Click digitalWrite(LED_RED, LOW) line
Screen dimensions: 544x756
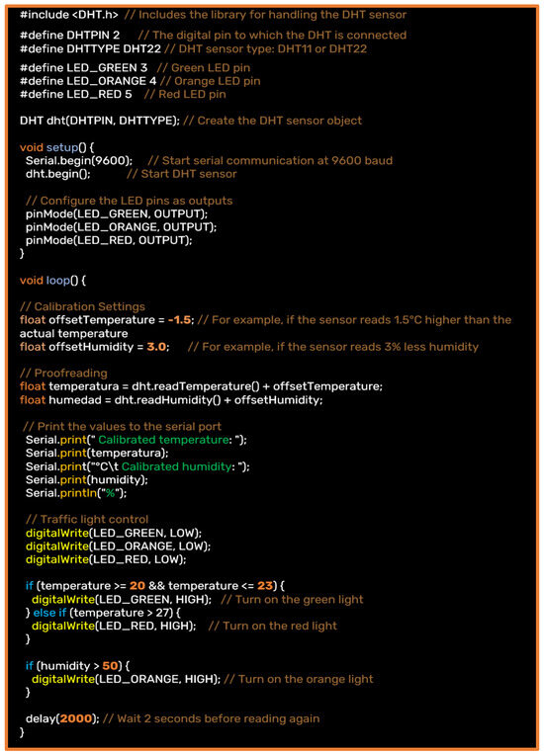[x=106, y=559]
